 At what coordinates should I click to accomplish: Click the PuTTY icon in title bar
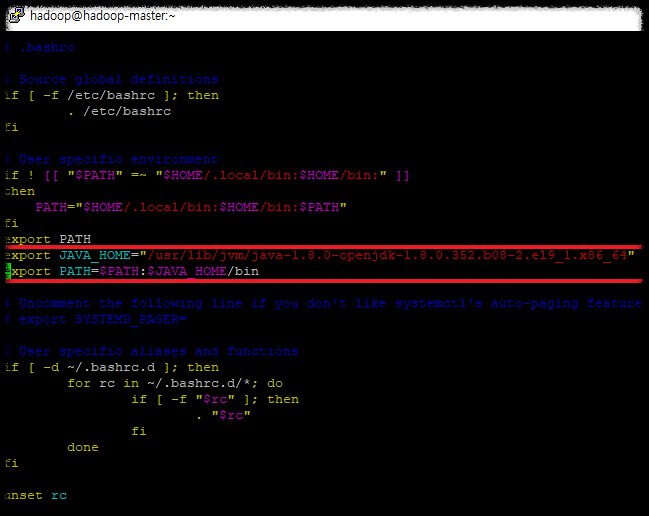coord(17,15)
